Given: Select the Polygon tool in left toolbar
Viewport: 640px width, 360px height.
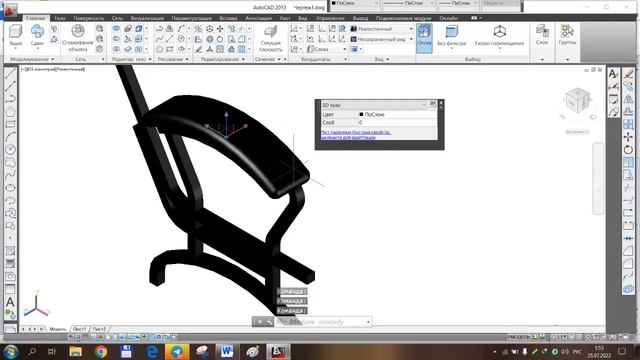Looking at the screenshot, I should pos(10,111).
